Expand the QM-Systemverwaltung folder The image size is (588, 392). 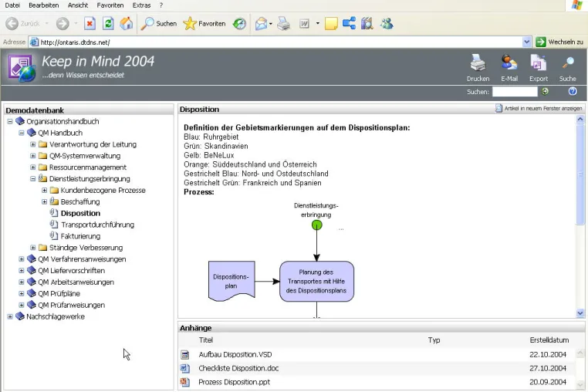[33, 156]
